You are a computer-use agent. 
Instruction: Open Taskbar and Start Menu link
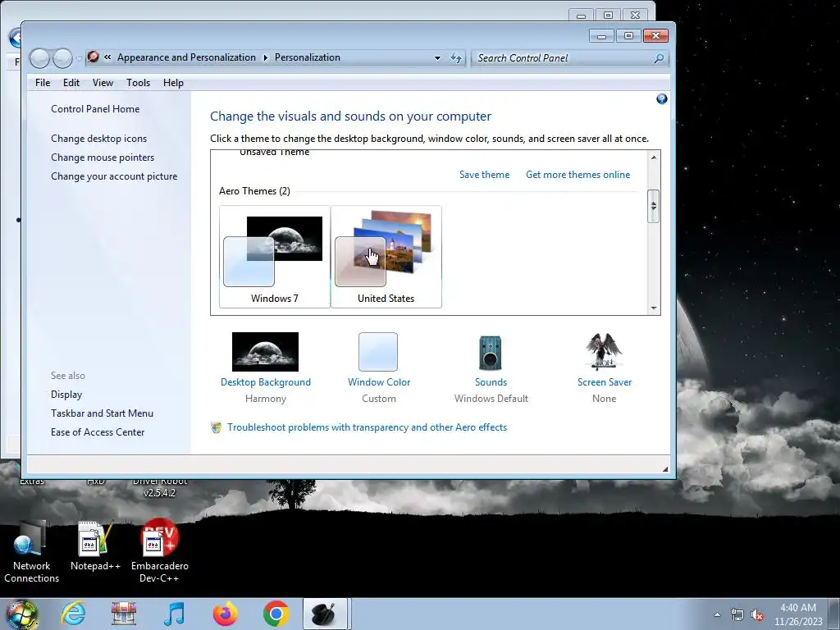(103, 413)
